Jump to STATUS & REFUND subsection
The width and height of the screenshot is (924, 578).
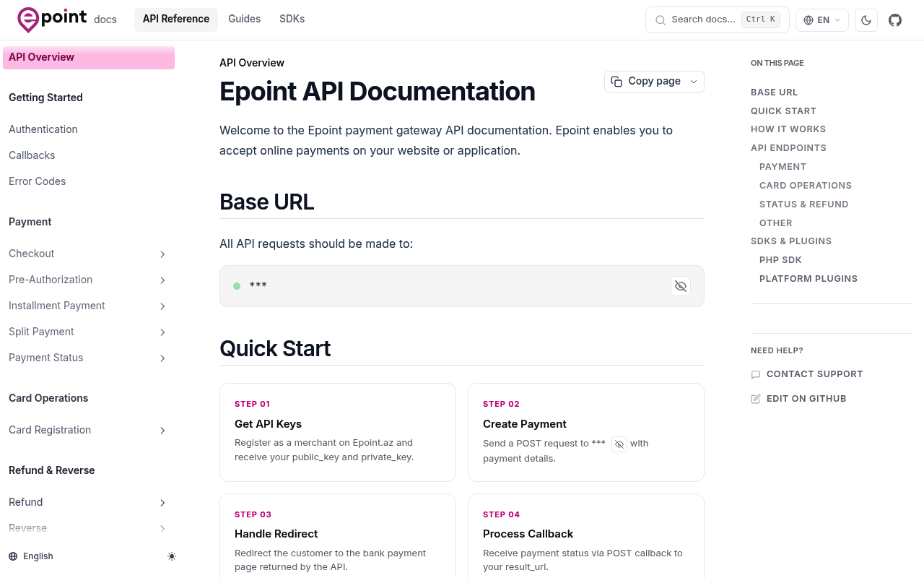(x=803, y=204)
